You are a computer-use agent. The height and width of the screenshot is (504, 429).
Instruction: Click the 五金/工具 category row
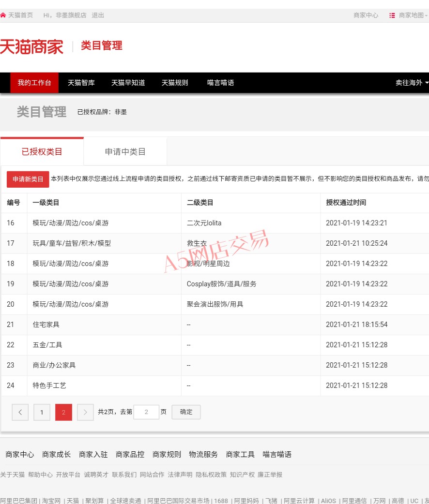(x=215, y=345)
